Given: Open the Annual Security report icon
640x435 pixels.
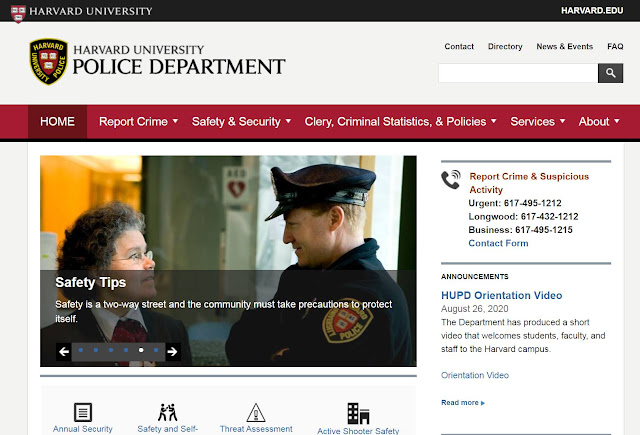Looking at the screenshot, I should pos(83,412).
